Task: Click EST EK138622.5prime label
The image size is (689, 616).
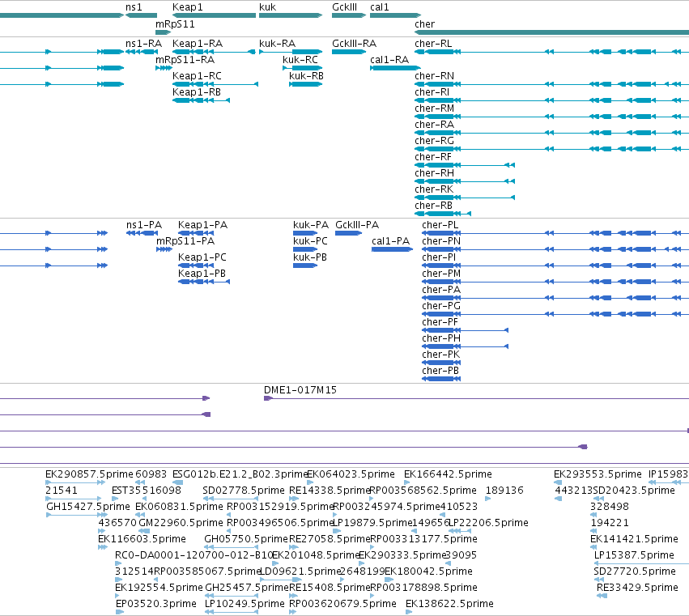Action: (x=449, y=604)
